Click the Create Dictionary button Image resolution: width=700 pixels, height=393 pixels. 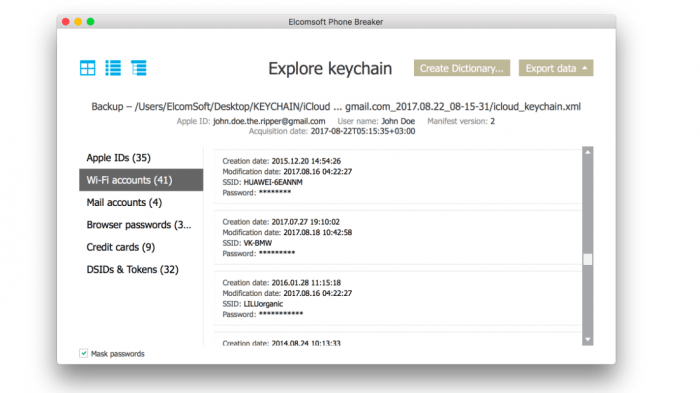[x=462, y=68]
